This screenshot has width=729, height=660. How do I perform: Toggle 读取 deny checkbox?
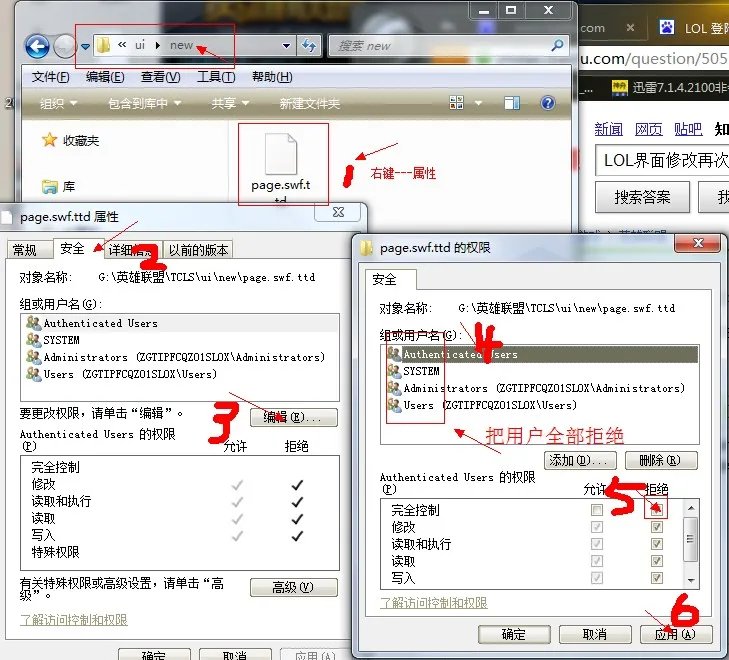click(656, 561)
